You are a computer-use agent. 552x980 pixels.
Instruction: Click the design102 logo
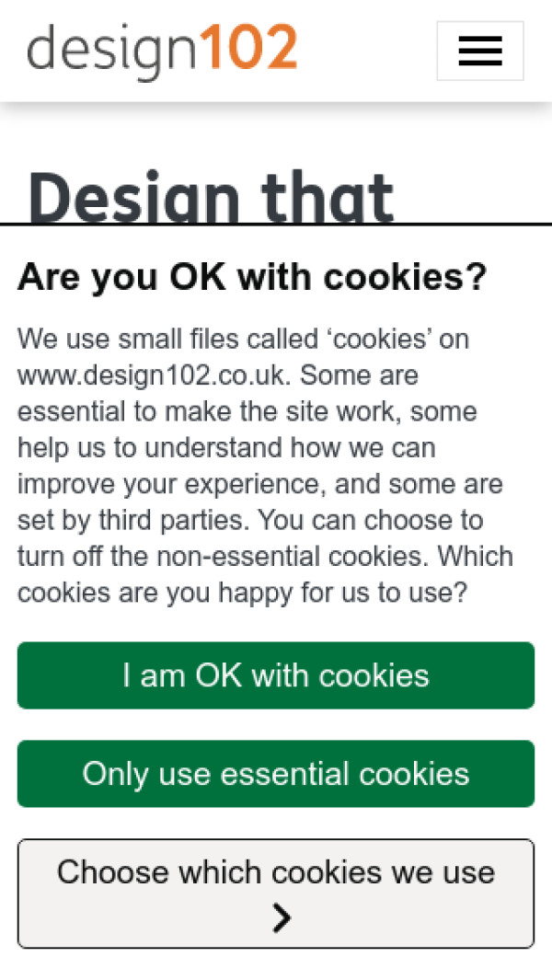(162, 50)
